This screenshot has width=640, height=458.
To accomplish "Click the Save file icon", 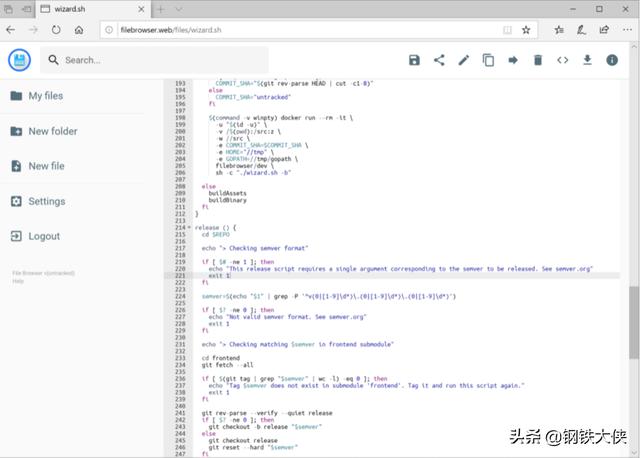I will (x=414, y=60).
